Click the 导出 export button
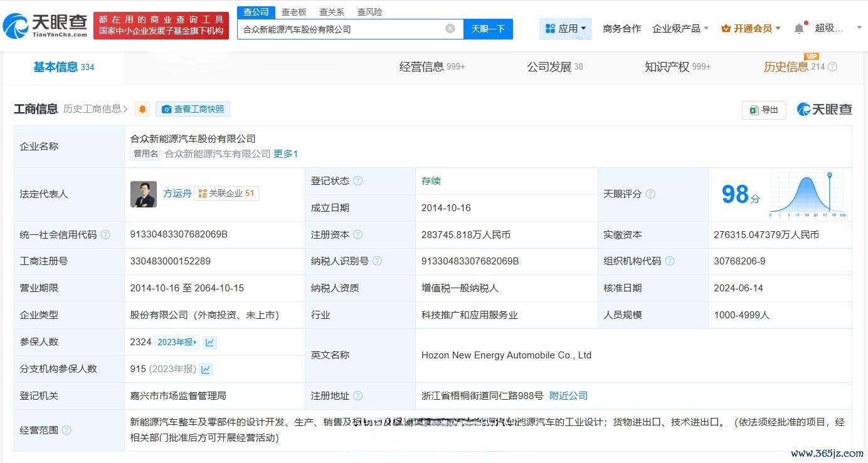Screen dimensions: 868x463 pos(764,110)
